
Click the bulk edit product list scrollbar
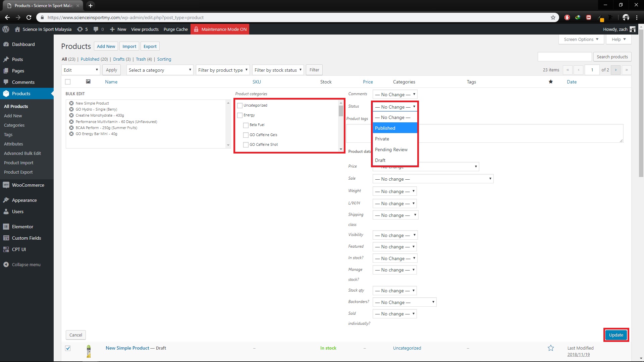pyautogui.click(x=228, y=124)
